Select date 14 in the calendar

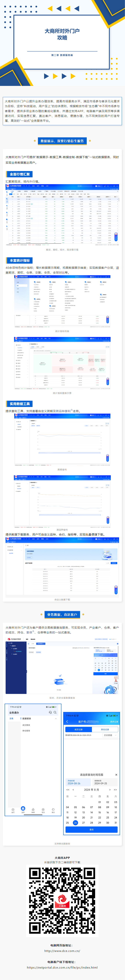coord(92,812)
